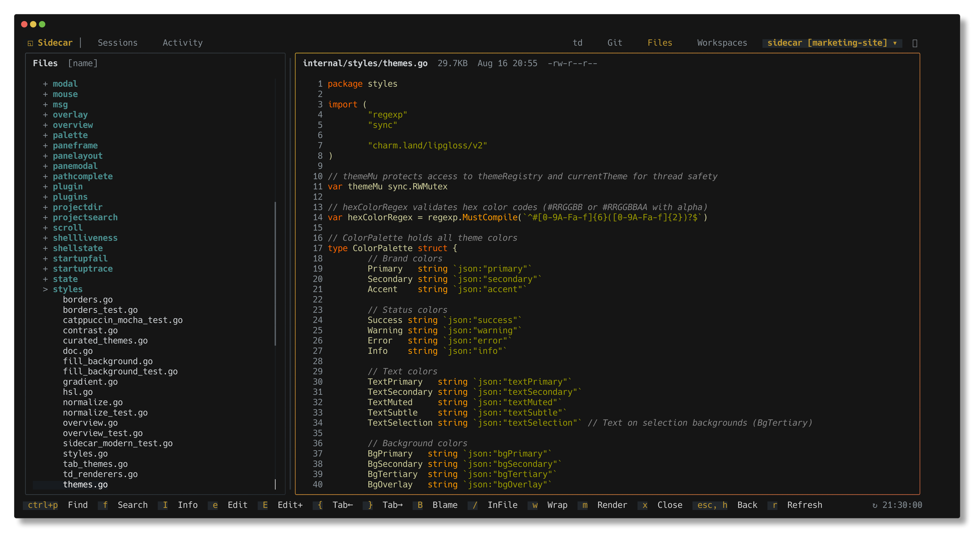Open tab_themes.go file
The width and height of the screenshot is (980, 538).
[x=95, y=464]
